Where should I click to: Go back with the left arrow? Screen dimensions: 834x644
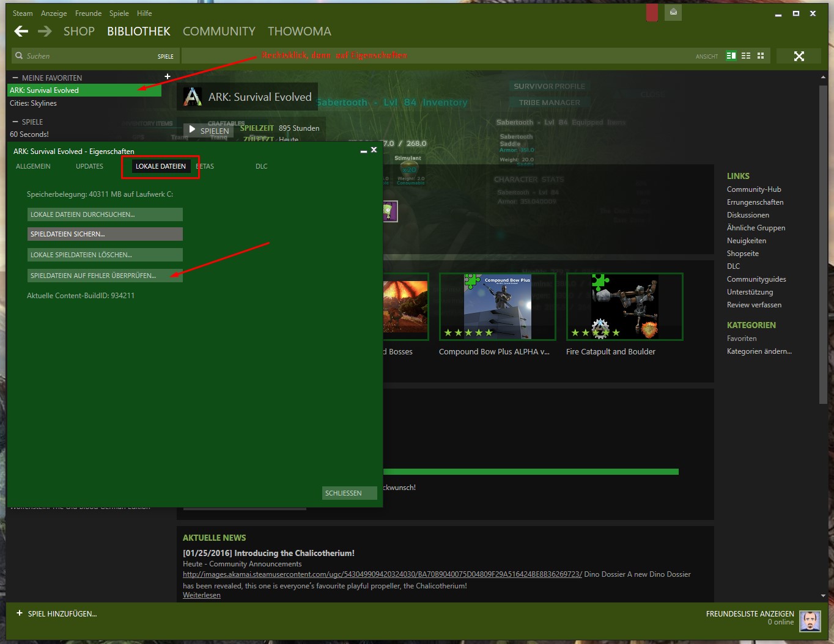click(x=21, y=31)
